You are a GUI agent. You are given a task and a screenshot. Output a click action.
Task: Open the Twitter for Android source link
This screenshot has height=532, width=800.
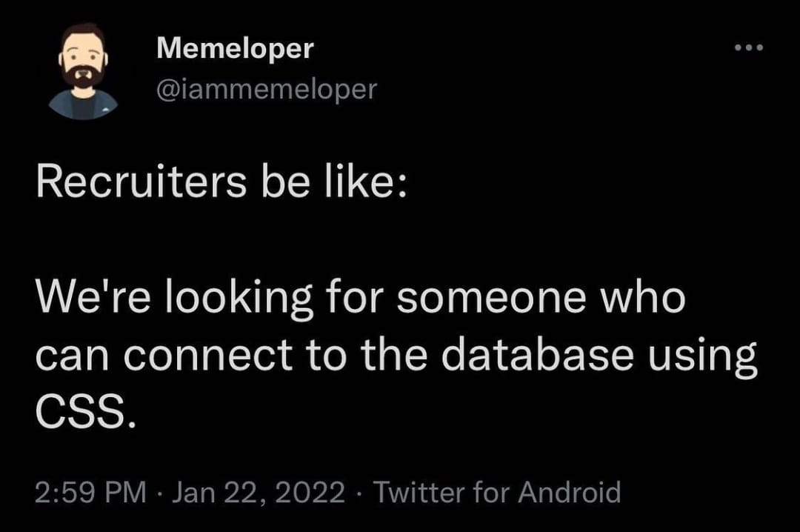(x=496, y=492)
